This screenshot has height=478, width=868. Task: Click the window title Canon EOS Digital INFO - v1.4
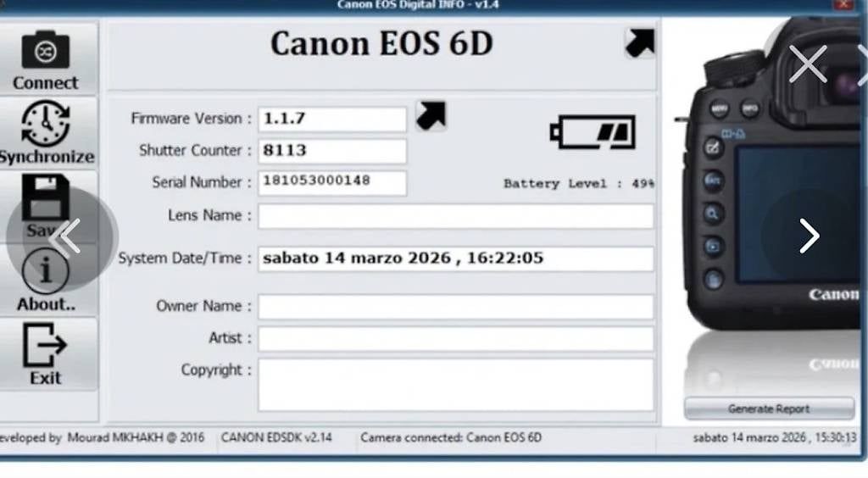tap(418, 5)
